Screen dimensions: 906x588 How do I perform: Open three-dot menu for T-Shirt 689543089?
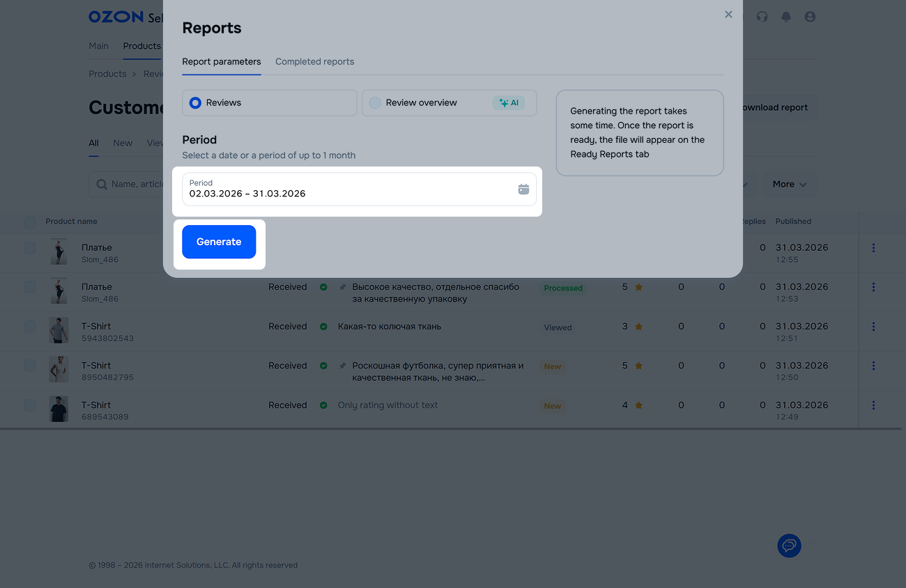coord(873,405)
